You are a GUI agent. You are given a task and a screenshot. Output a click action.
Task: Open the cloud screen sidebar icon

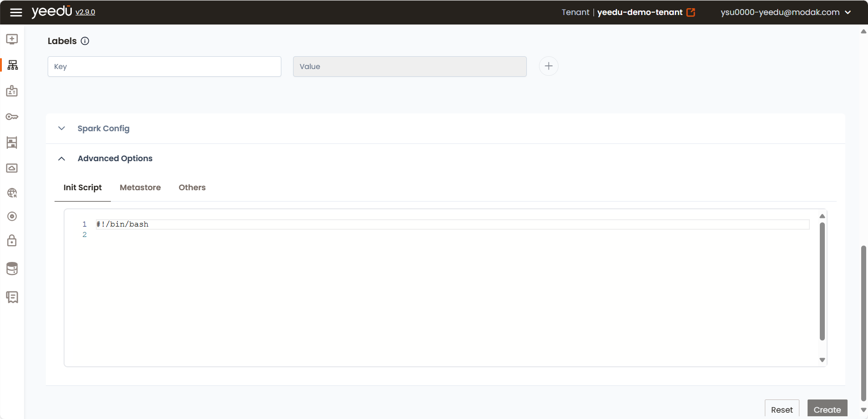[12, 168]
